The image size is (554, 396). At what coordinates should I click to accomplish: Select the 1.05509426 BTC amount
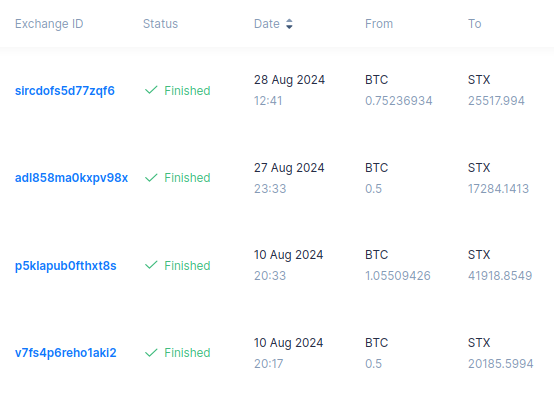[x=398, y=276]
